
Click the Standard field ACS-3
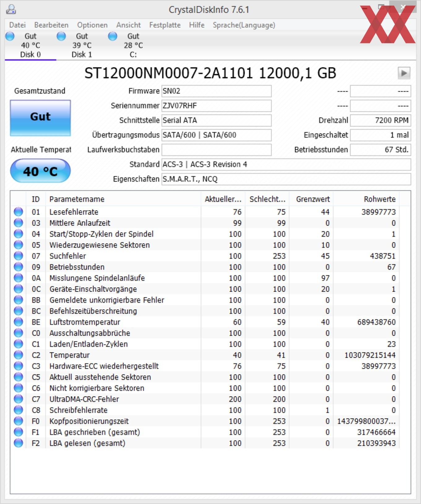pos(286,164)
